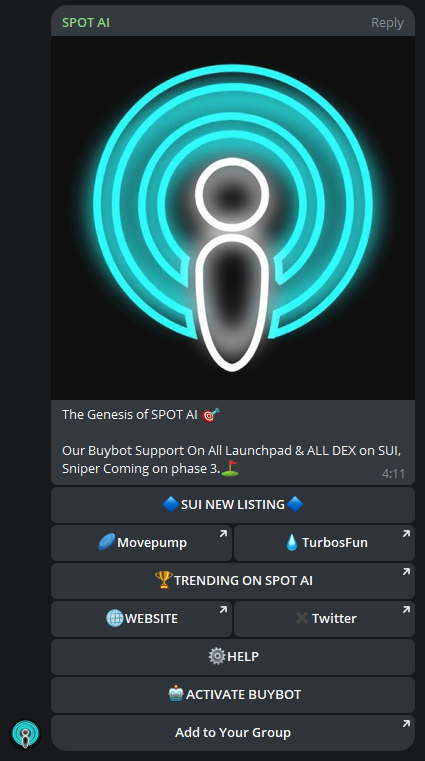Open the SPOT AI sender name
Screen dimensions: 425x761
click(x=86, y=22)
